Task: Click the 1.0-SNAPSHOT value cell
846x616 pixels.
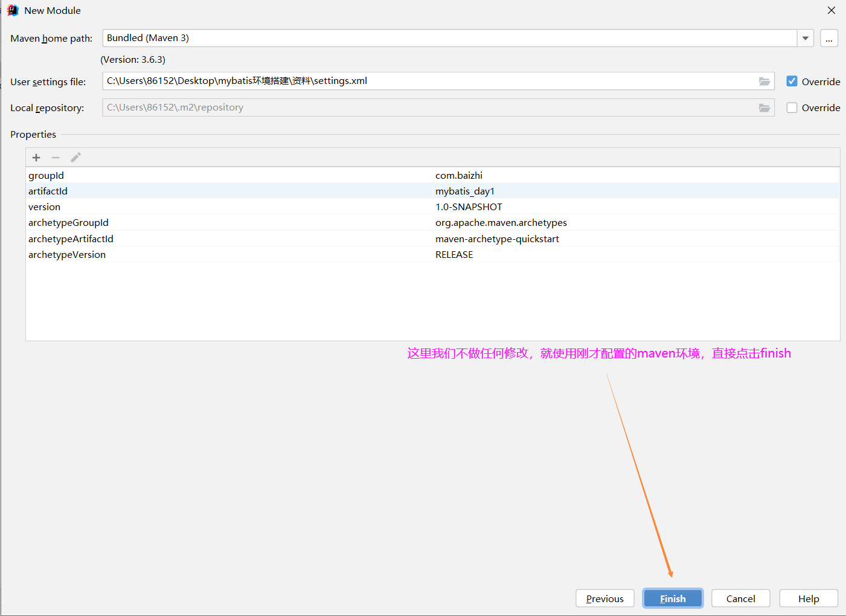Action: [636, 207]
